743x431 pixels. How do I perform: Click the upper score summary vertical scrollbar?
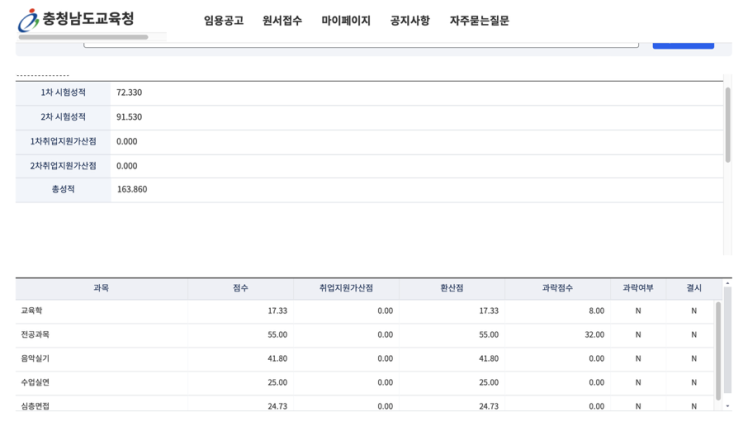click(728, 125)
